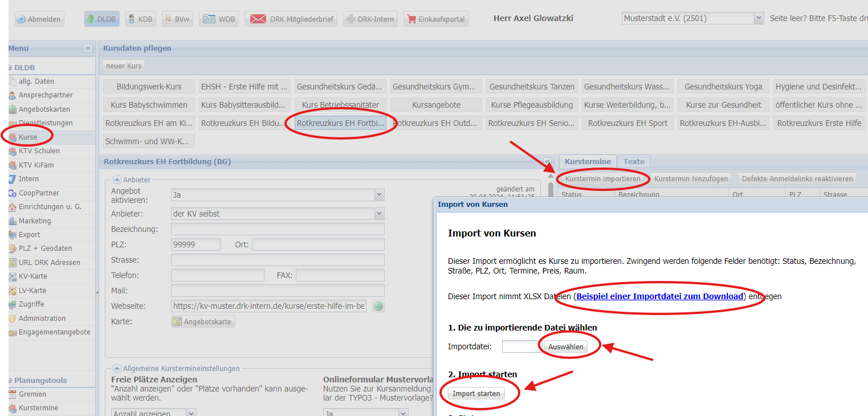Select the Rotkreuzkurs EH Fortbildung course type
The image size is (868, 416).
click(x=341, y=123)
